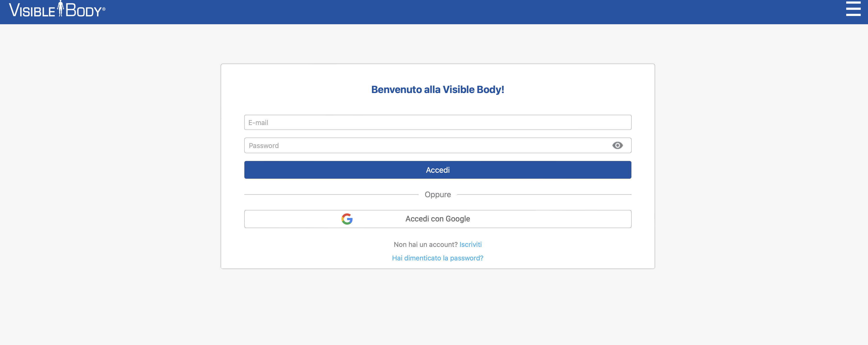Click the Accedi login button
This screenshot has height=345, width=868.
(437, 170)
